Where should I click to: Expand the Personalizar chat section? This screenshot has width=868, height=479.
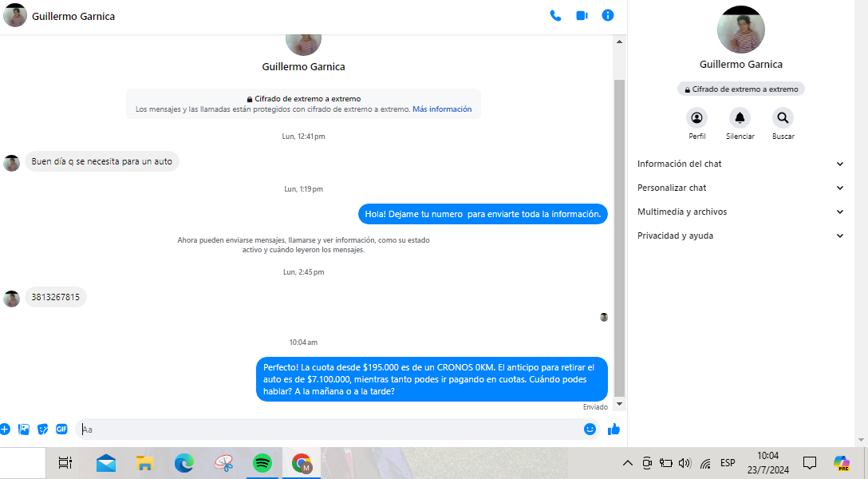[x=740, y=188]
